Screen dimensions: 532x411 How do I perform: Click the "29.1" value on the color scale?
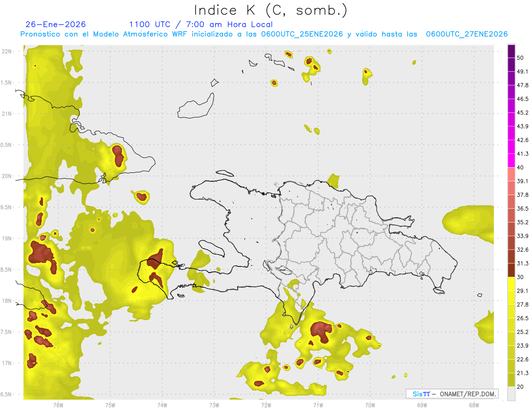(523, 291)
